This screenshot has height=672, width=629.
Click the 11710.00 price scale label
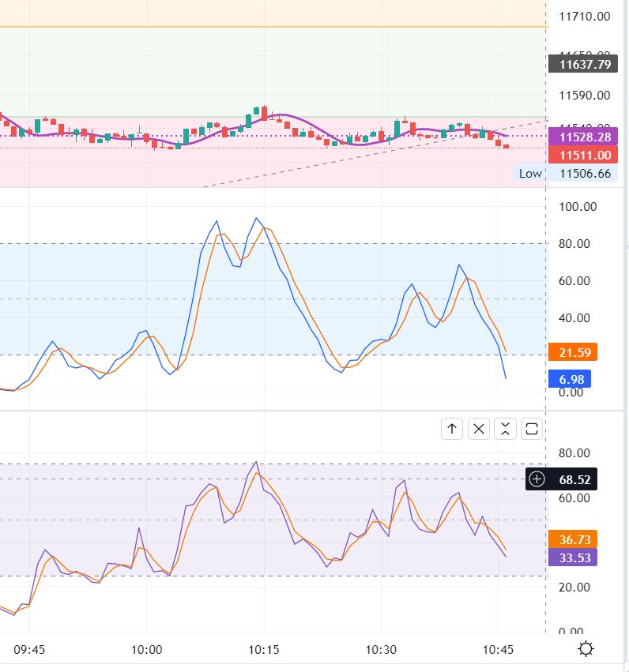(x=584, y=16)
